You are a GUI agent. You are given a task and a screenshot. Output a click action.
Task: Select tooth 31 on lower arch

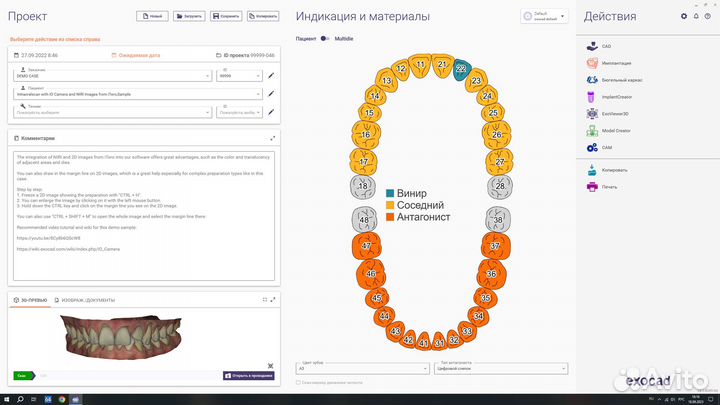click(439, 343)
